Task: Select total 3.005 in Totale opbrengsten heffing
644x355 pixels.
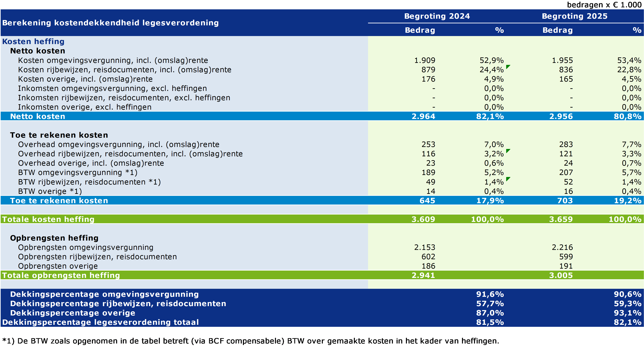Action: pyautogui.click(x=561, y=276)
